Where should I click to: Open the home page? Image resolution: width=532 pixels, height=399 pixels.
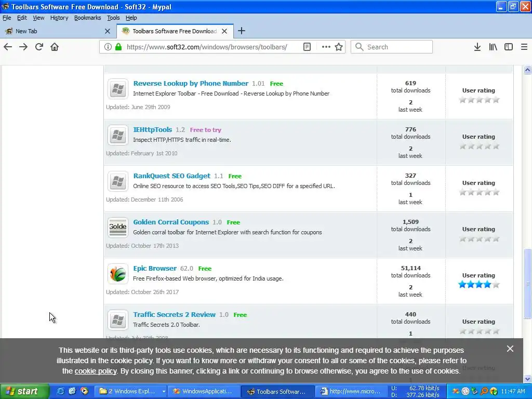point(55,47)
